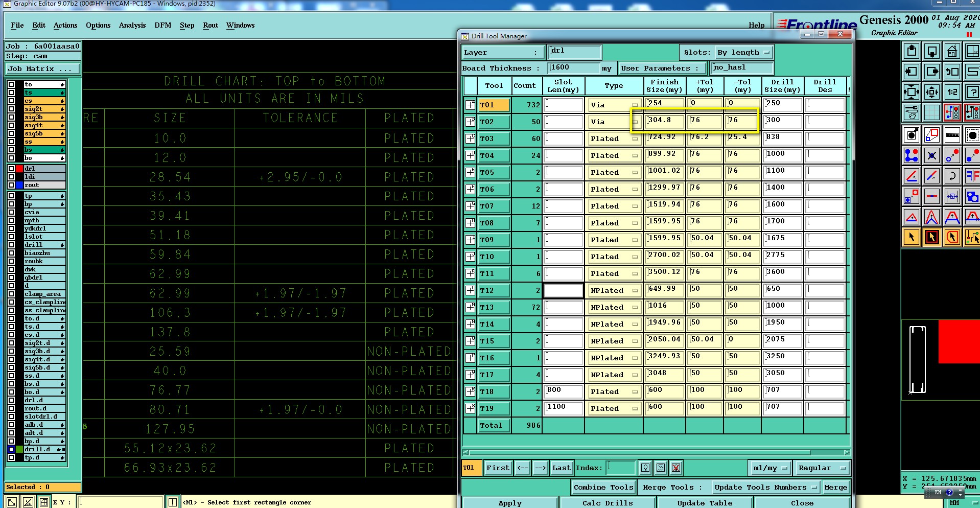Open Type dropdown for tool T12

point(614,290)
